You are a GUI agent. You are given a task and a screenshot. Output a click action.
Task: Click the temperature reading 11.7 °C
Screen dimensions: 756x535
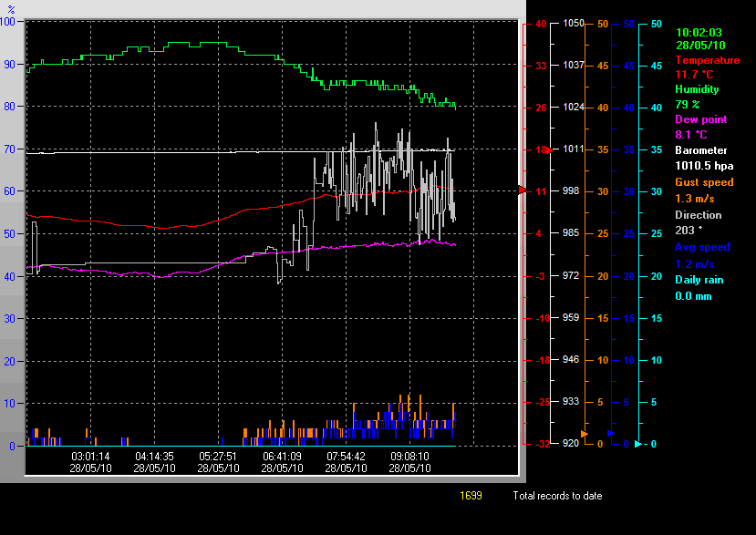(x=694, y=75)
